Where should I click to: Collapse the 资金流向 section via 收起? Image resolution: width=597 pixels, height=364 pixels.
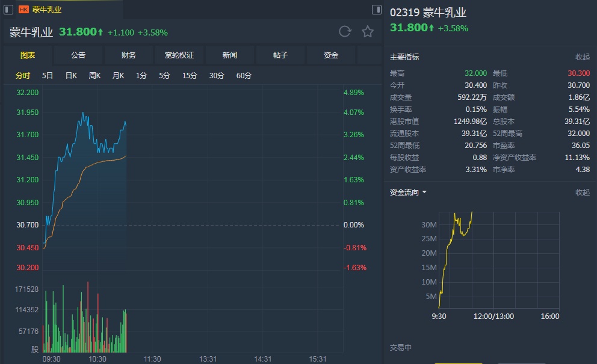[583, 193]
